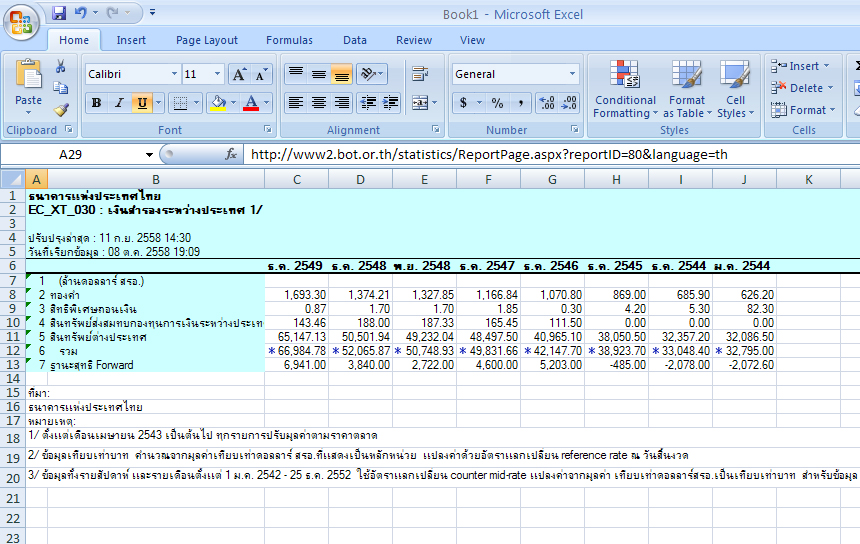Customize Quick Access Toolbar arrow

[152, 12]
